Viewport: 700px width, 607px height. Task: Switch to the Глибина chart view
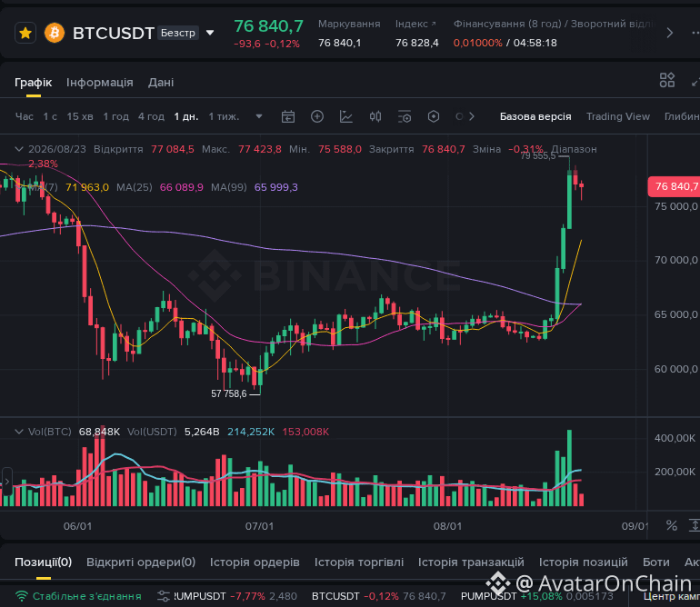coord(682,116)
